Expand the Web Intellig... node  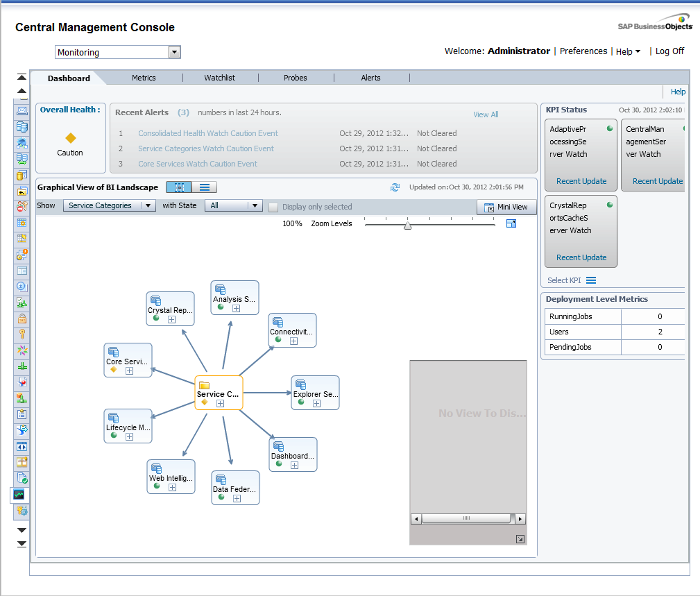(x=172, y=488)
